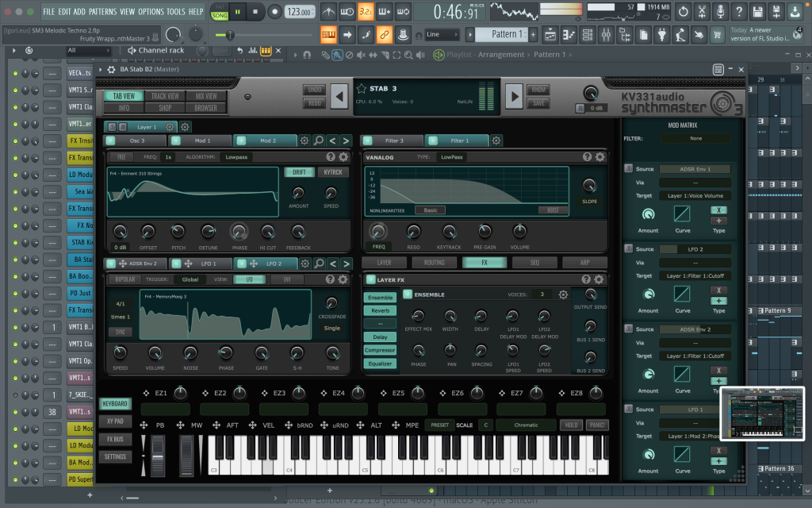This screenshot has width=812, height=508.
Task: Open the LFO trigger Global dropdown
Action: point(190,279)
